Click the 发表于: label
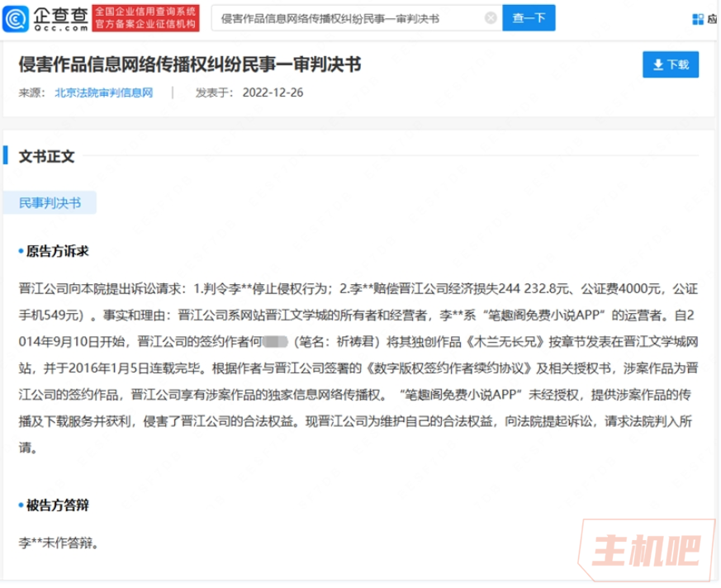This screenshot has height=588, width=721. (214, 92)
